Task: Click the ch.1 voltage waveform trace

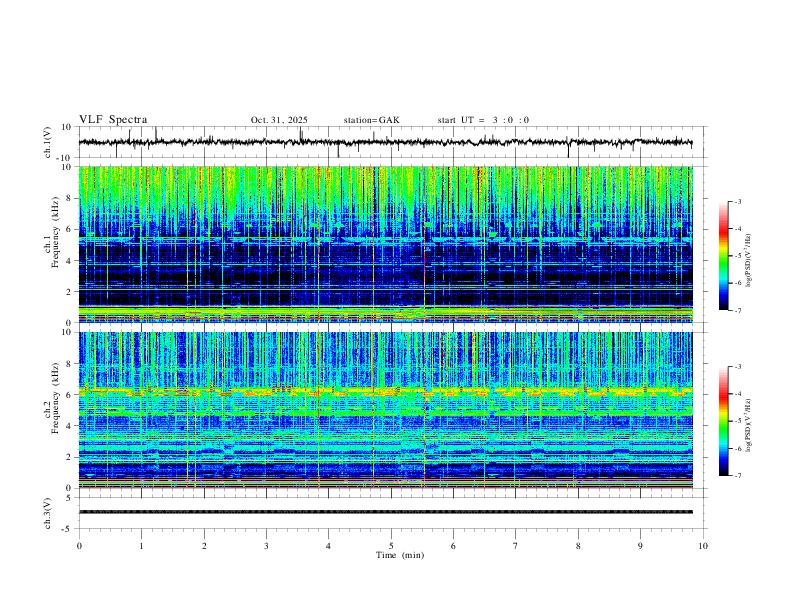Action: point(385,142)
